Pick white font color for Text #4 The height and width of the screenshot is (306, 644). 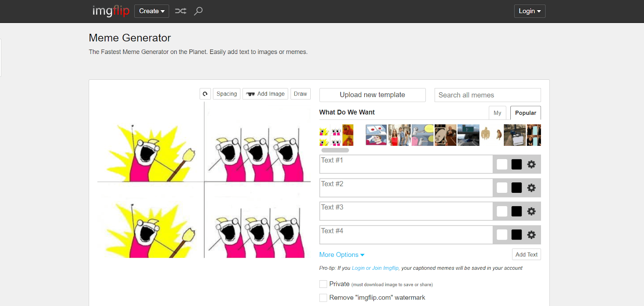(502, 235)
